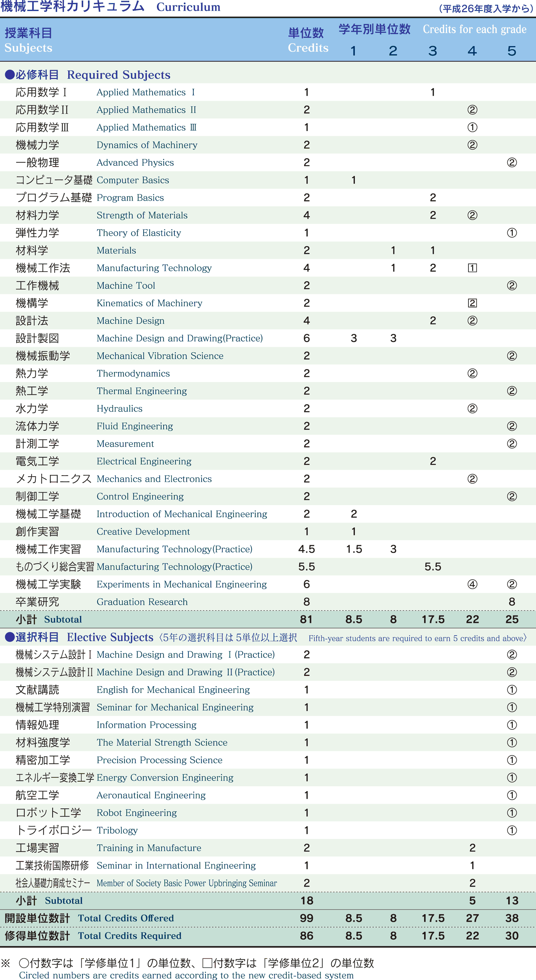This screenshot has width=536, height=980.
Task: Click the 'Creative Development' subject name
Action: point(143,532)
